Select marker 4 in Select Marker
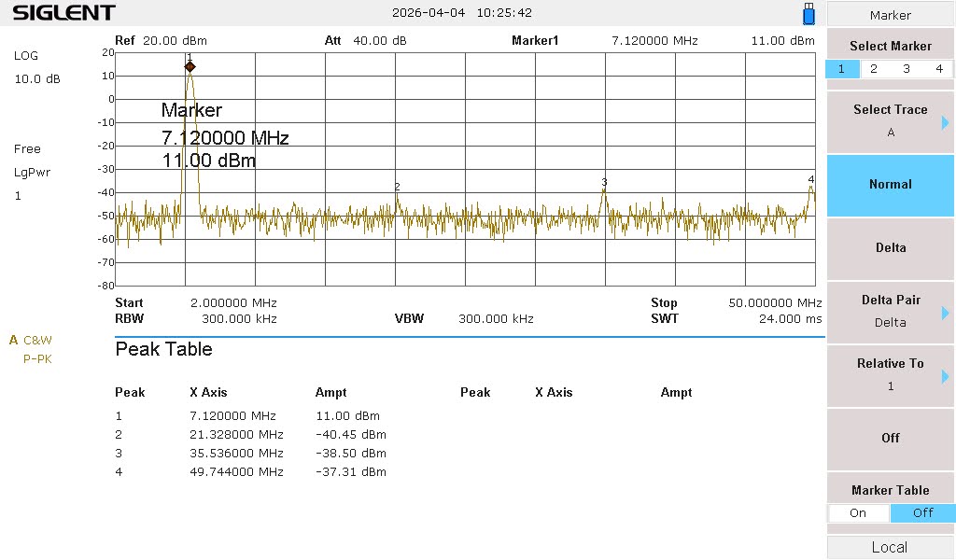956x560 pixels. tap(939, 69)
